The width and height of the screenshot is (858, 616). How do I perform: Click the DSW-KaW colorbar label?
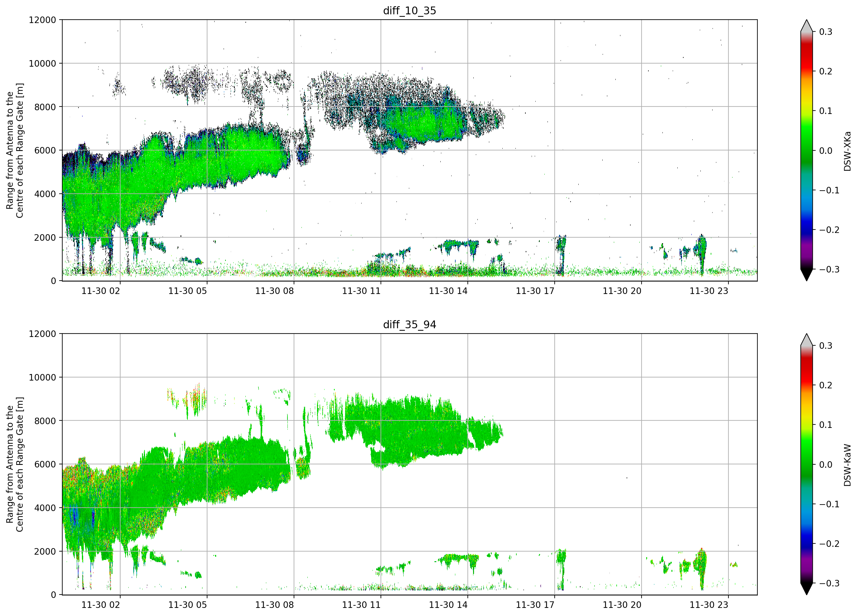tap(847, 465)
